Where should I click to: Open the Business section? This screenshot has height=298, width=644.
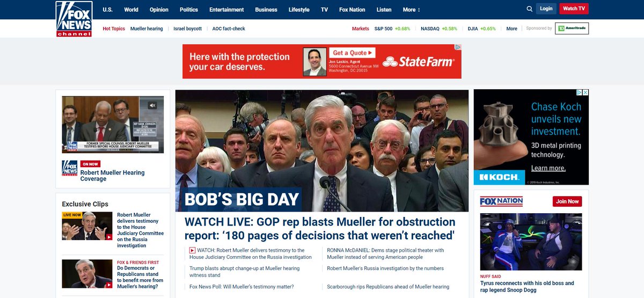pos(266,10)
